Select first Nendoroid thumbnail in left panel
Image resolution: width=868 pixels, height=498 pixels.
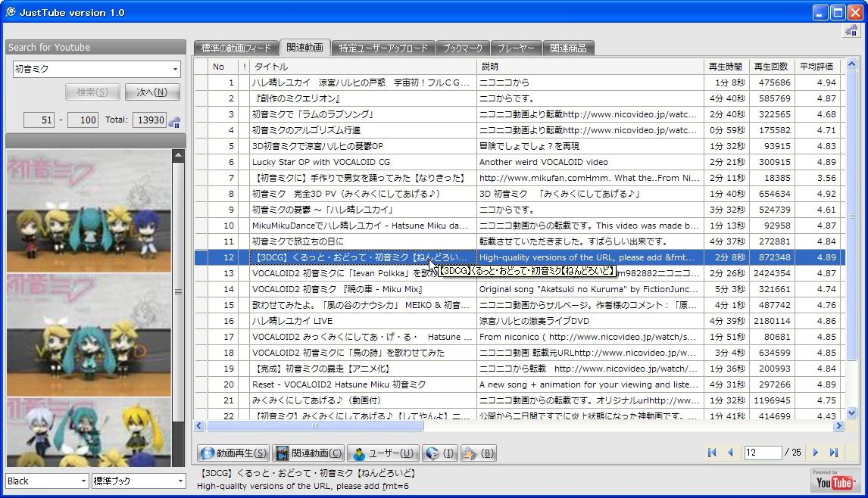[89, 211]
